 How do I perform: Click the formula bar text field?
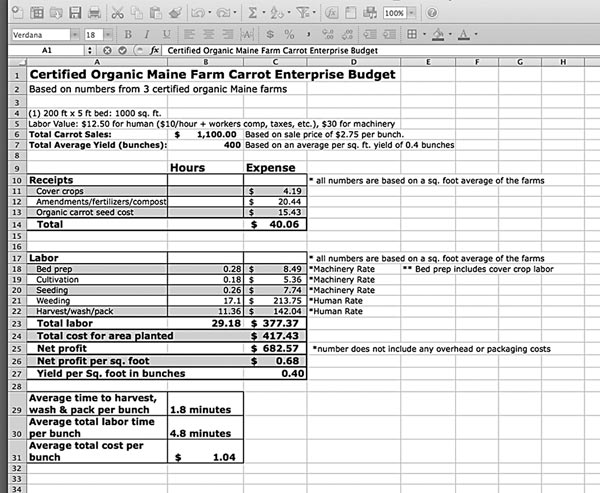click(x=379, y=51)
